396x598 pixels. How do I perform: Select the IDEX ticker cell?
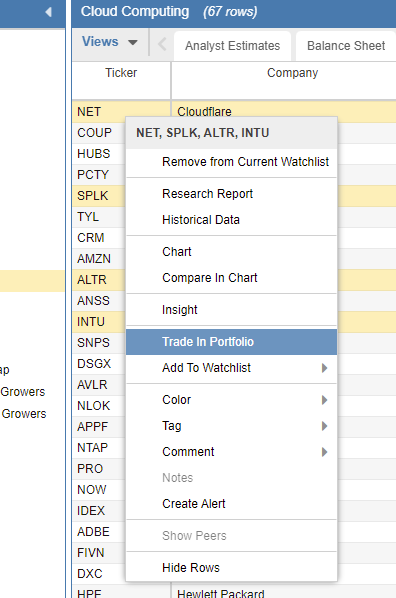click(99, 510)
